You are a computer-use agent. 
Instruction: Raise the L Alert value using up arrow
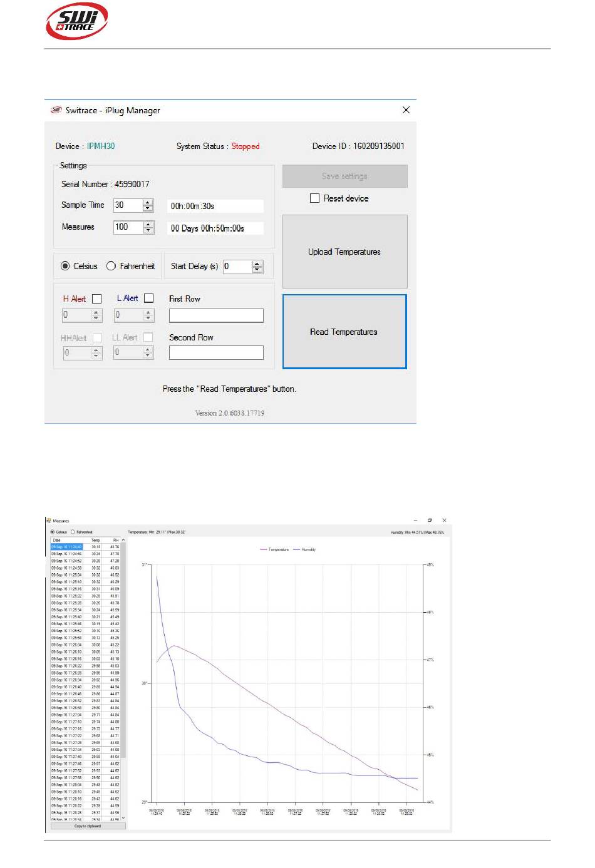148,312
